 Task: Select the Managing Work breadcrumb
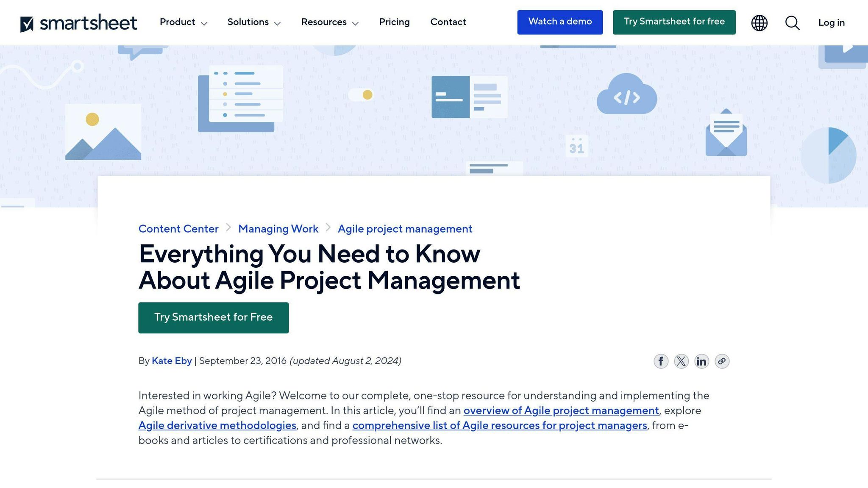coord(278,228)
